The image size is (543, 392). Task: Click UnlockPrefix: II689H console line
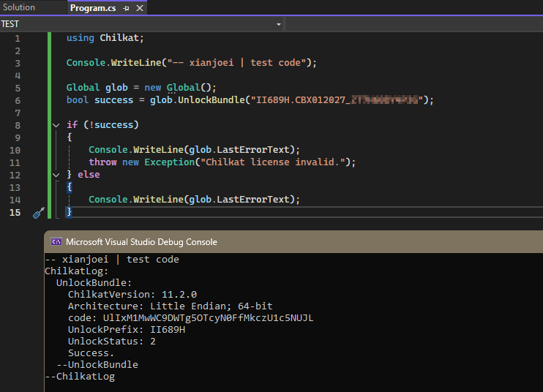point(127,330)
